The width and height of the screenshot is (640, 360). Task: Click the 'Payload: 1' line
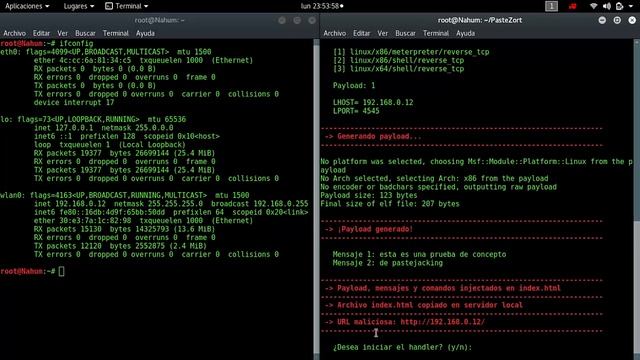354,86
